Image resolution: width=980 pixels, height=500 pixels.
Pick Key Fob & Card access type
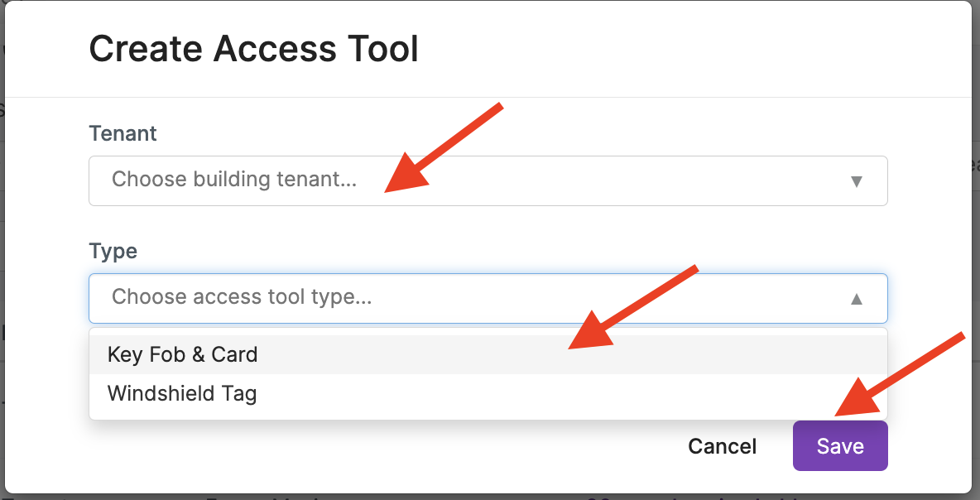pos(183,354)
